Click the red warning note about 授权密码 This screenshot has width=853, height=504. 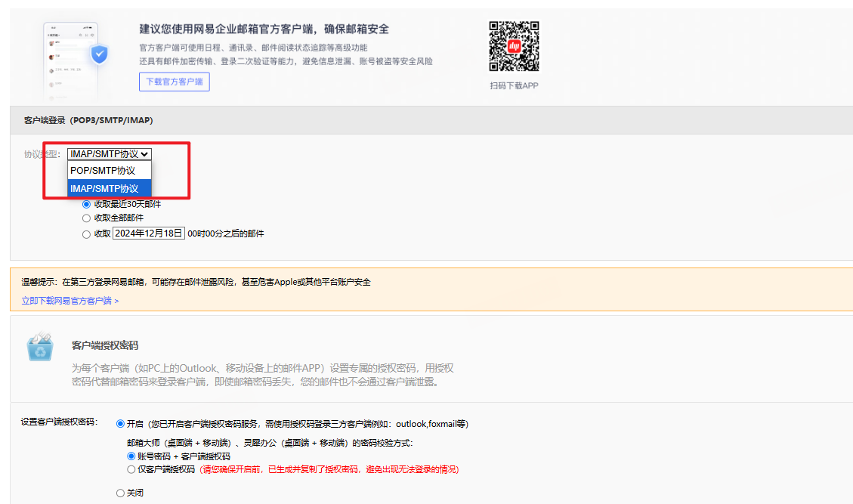pos(329,469)
